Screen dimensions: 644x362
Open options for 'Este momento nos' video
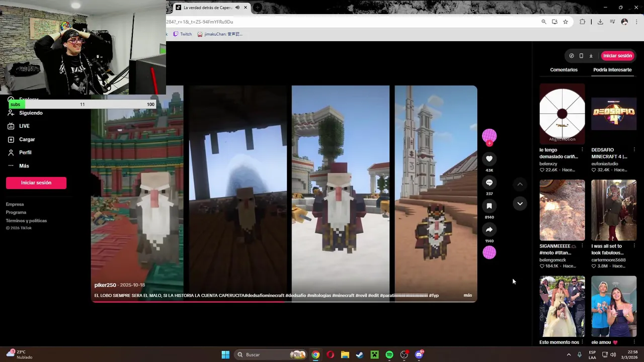point(582,342)
